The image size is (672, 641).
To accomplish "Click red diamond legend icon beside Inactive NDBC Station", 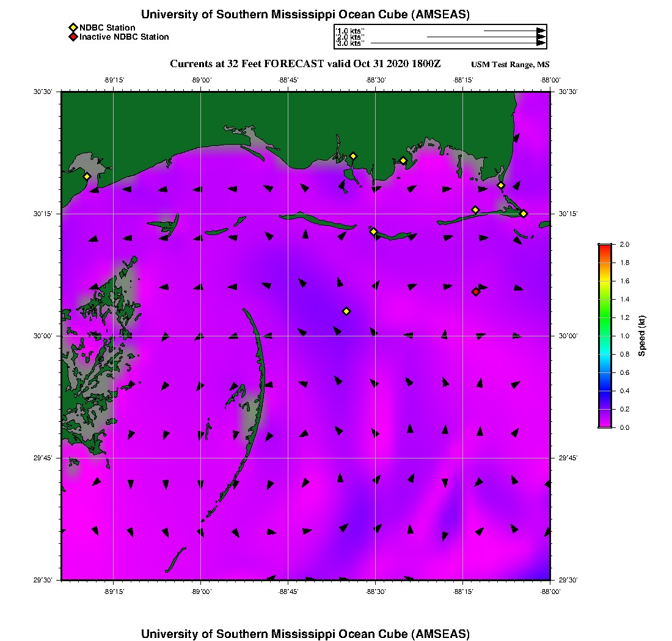I will click(73, 37).
